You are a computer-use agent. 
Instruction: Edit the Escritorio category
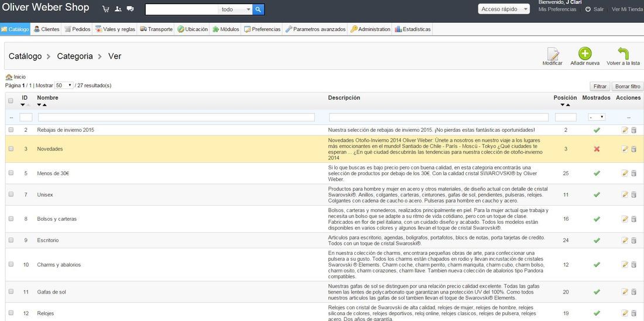coord(625,240)
